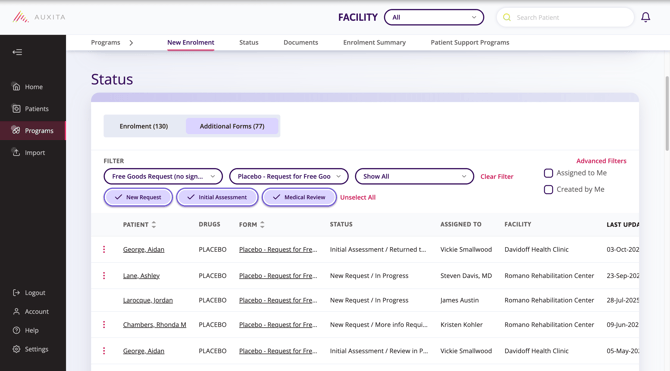670x371 pixels.
Task: Click the page vertical scrollbar
Action: coord(667,114)
